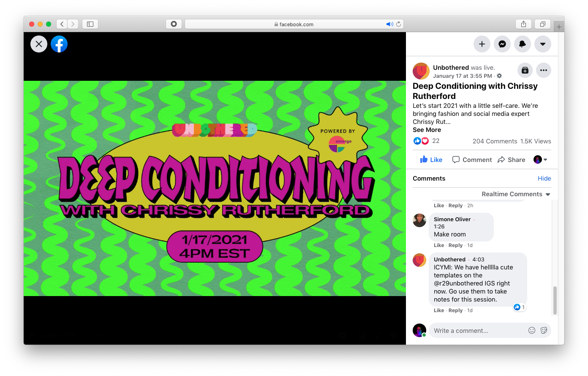Click the 1.5K Views count

click(536, 141)
